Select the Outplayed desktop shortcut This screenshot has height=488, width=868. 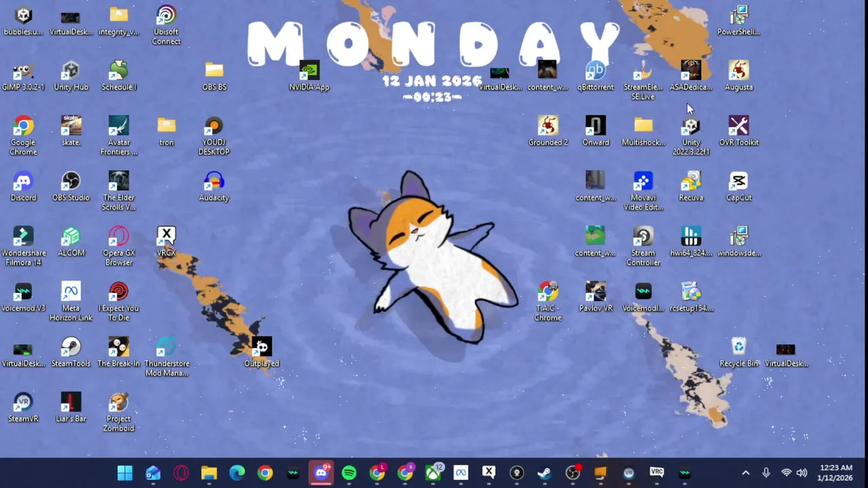tap(261, 352)
